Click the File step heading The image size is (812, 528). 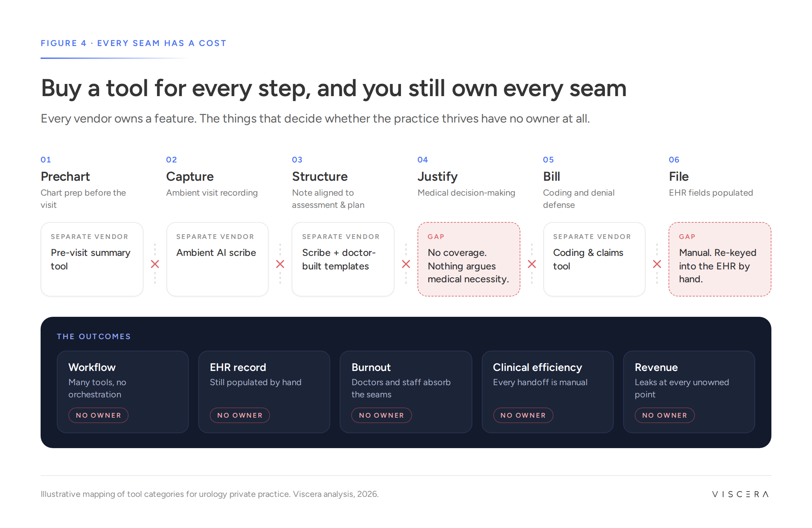pos(679,176)
